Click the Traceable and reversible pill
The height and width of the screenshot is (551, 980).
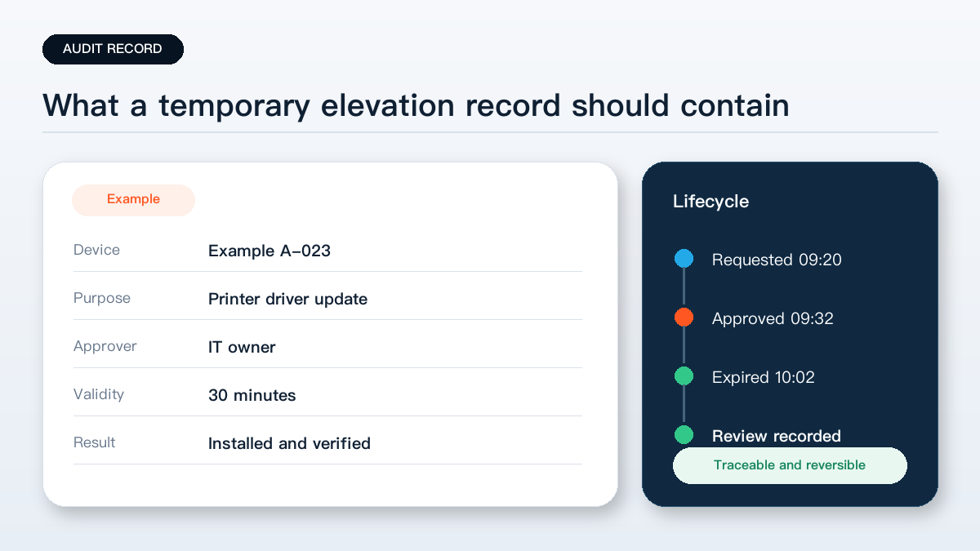pyautogui.click(x=790, y=465)
